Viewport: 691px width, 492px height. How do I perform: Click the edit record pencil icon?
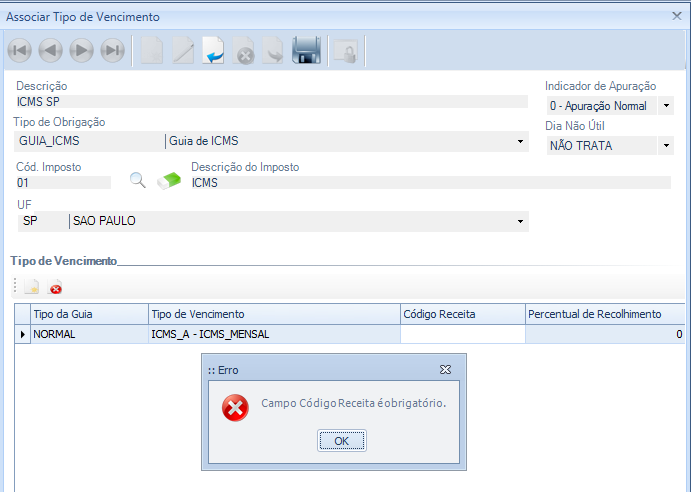tap(183, 50)
